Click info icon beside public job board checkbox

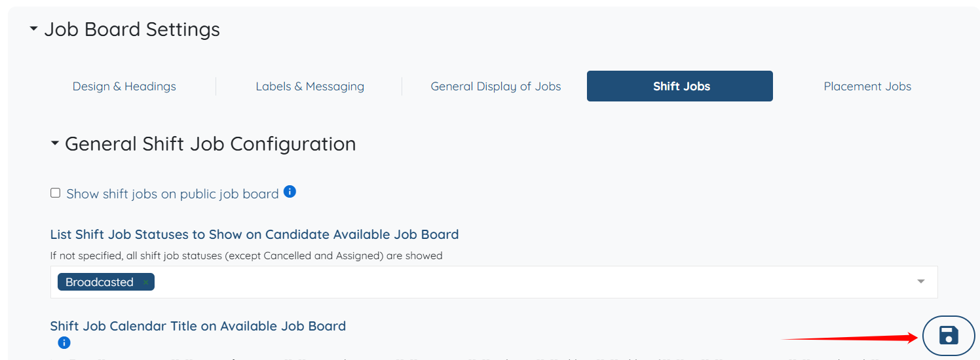click(290, 192)
